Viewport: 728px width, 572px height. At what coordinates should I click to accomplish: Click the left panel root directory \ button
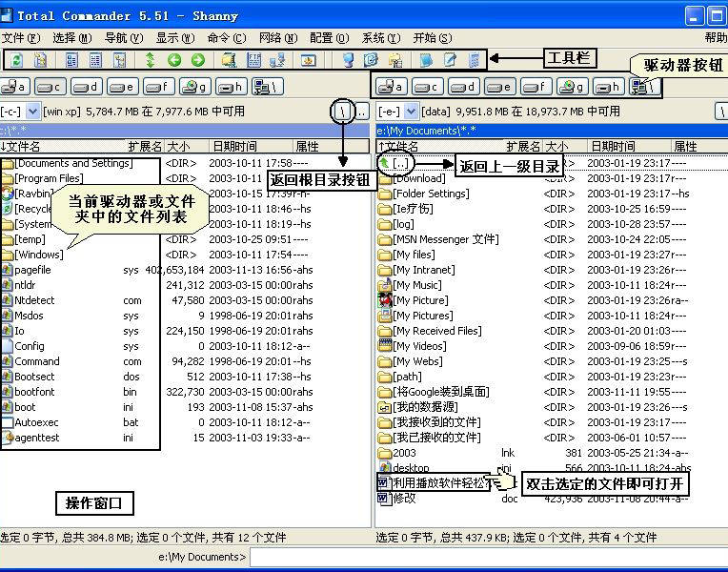[342, 112]
